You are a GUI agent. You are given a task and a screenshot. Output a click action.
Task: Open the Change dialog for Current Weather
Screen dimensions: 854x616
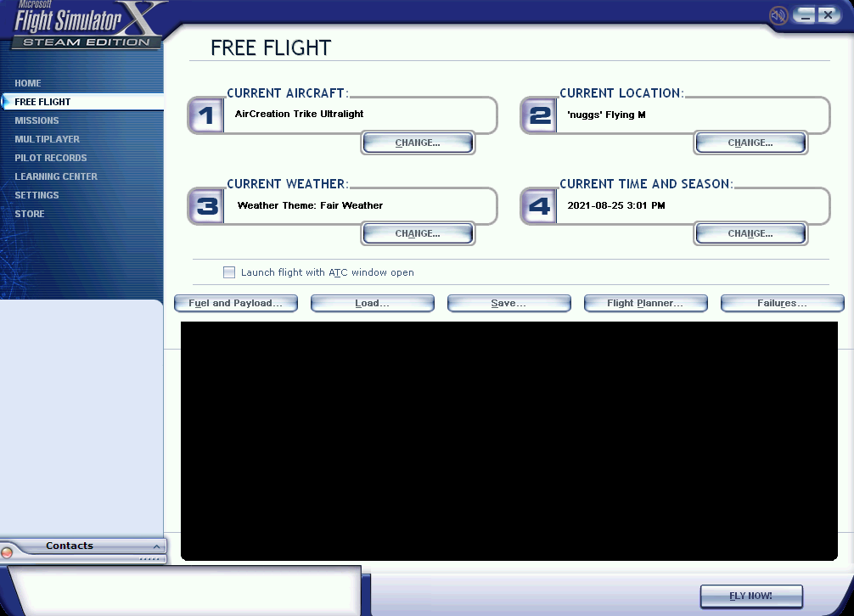tap(418, 234)
